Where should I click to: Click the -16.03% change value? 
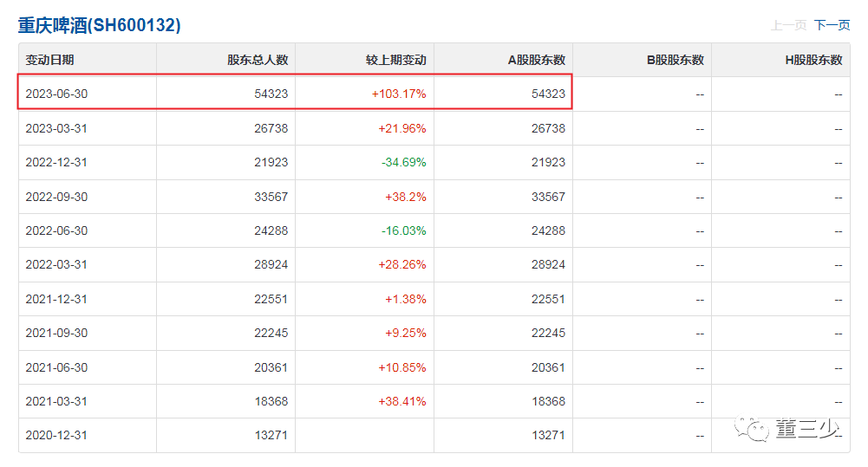point(404,230)
